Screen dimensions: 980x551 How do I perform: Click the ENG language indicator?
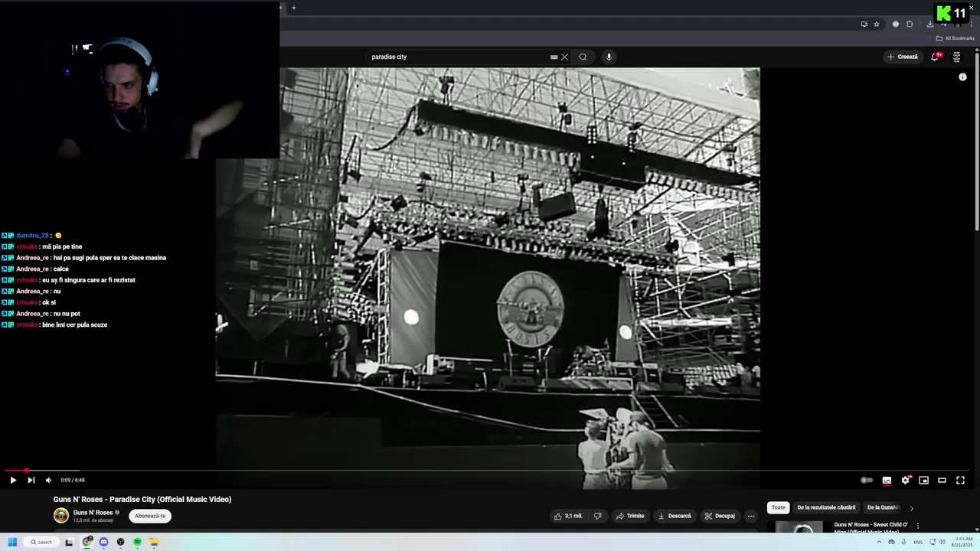tap(918, 542)
